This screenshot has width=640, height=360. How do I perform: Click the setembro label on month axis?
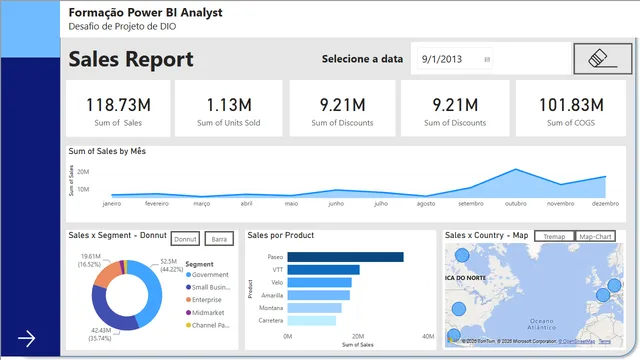471,203
